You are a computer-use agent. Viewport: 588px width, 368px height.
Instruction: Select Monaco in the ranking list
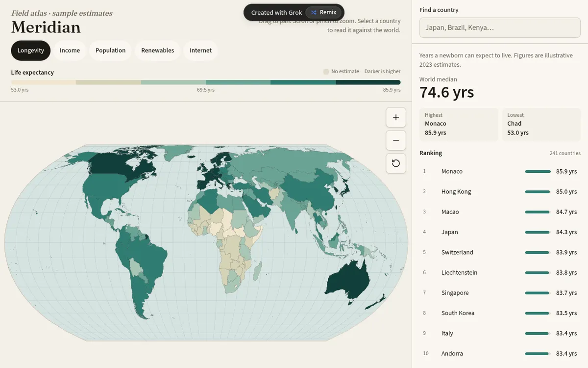pyautogui.click(x=500, y=171)
